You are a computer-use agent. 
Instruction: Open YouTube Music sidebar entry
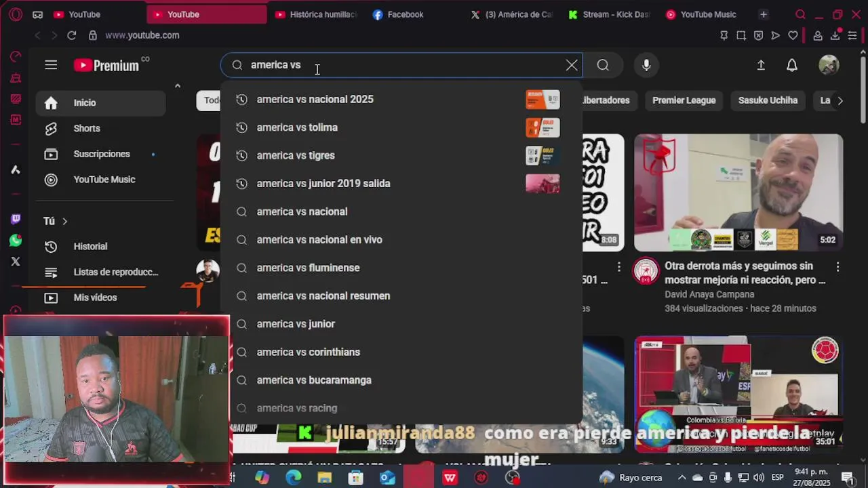(x=100, y=180)
